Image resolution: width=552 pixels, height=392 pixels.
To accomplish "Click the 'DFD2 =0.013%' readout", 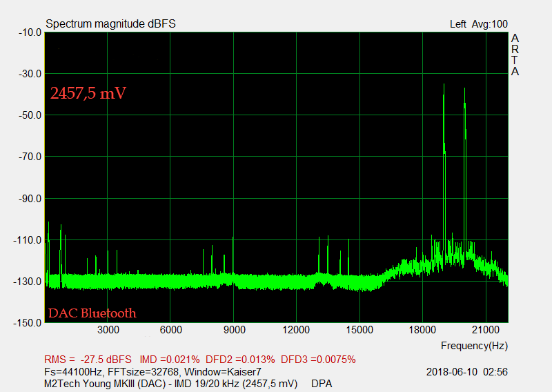I will pyautogui.click(x=240, y=360).
